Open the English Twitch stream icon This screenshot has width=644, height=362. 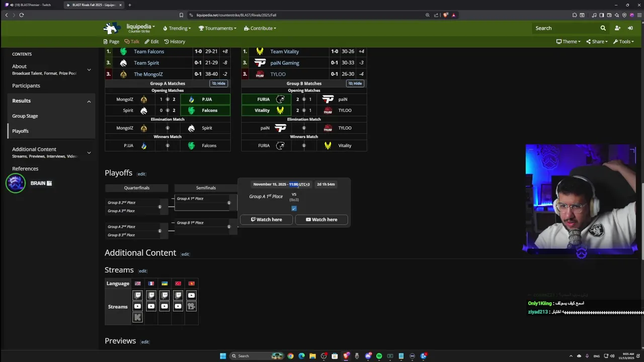coord(137,295)
